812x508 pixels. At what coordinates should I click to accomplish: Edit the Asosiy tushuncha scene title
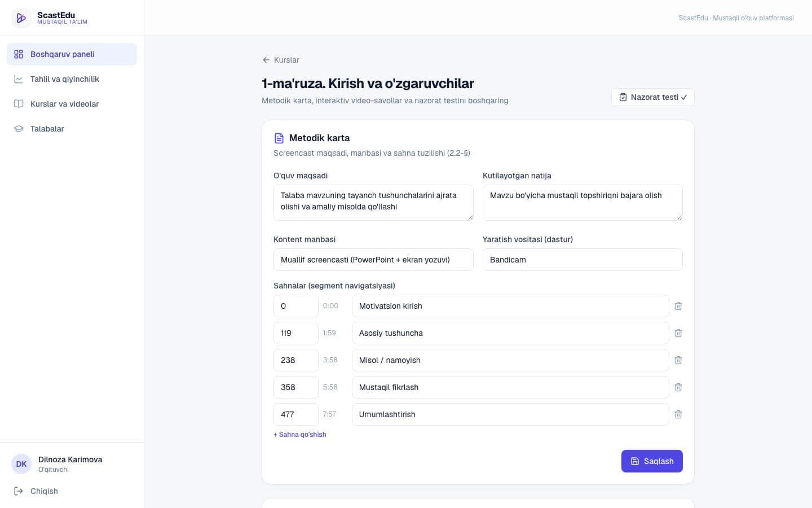[x=510, y=333]
